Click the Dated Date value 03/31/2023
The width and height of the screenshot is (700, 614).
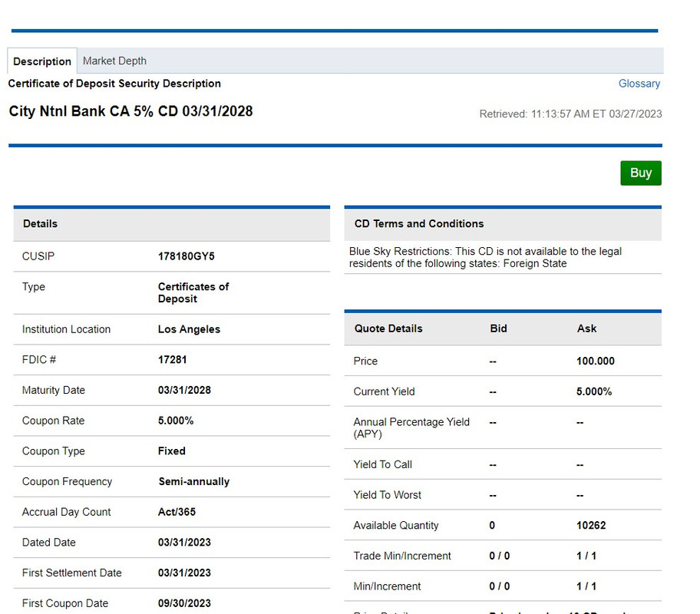pos(184,542)
